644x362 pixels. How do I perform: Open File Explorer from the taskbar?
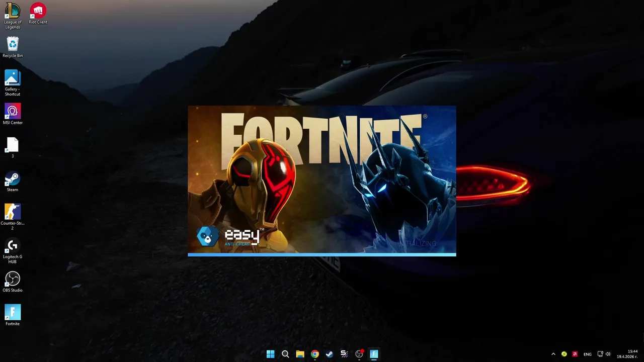point(300,354)
